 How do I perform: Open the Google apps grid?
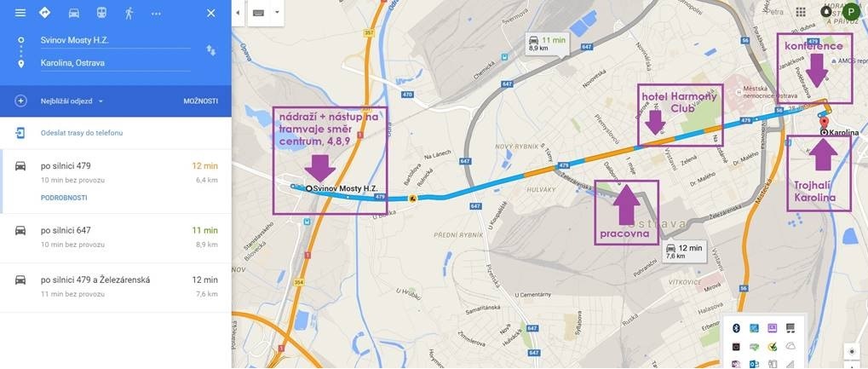point(801,12)
